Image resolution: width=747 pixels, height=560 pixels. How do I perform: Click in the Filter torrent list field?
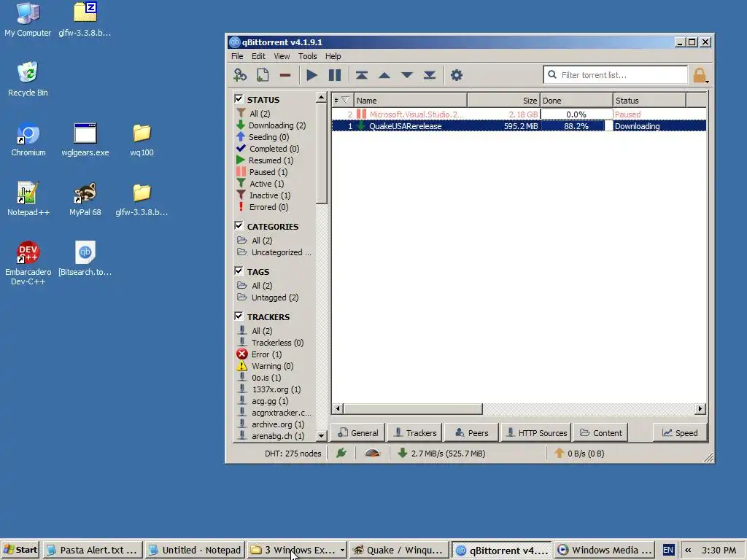pos(615,75)
